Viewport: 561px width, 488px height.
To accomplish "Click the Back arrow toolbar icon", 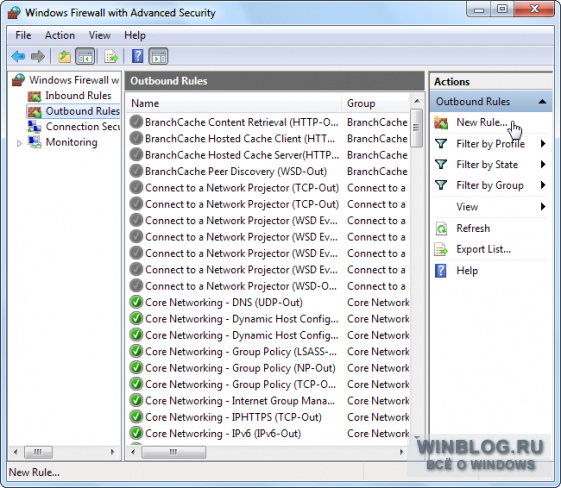I will [18, 56].
